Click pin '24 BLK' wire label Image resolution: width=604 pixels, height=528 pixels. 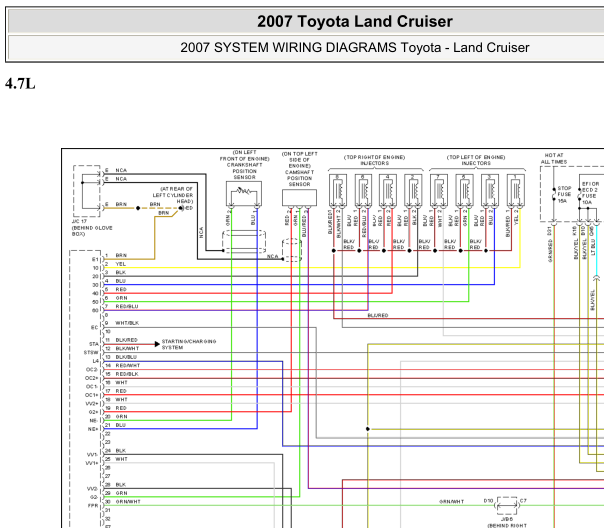(116, 450)
